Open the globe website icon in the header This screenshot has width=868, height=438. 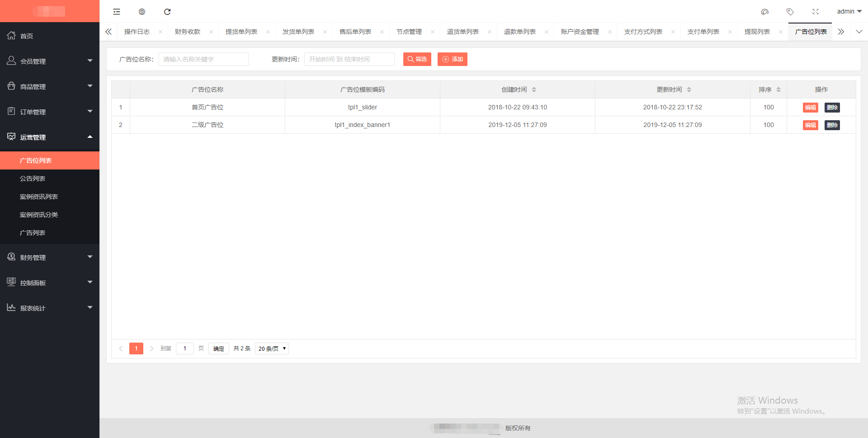[x=142, y=12]
